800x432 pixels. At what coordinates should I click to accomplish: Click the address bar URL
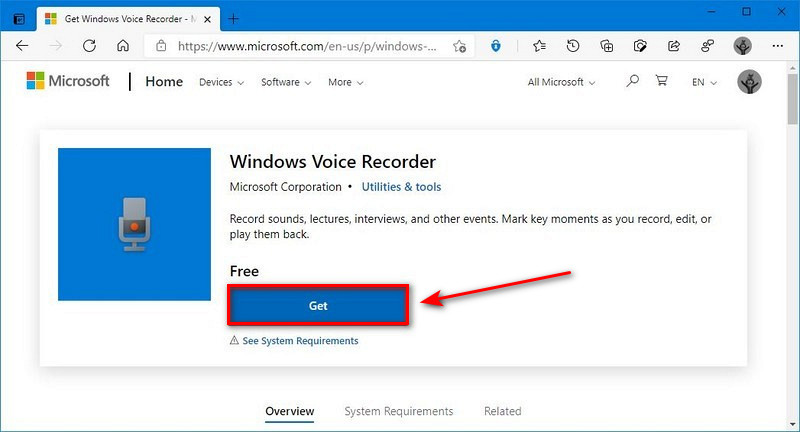tap(307, 46)
